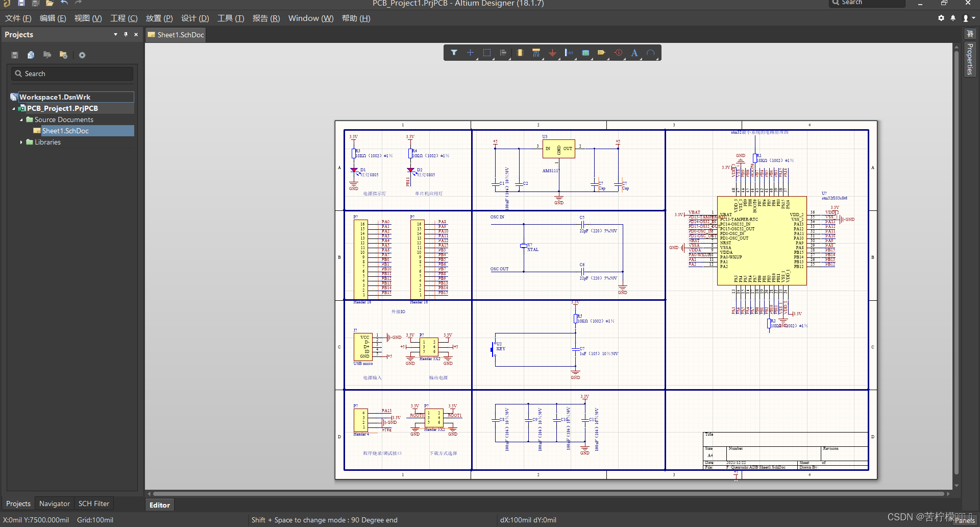The image size is (980, 527).
Task: Click the selection filter funnel icon
Action: (x=454, y=53)
